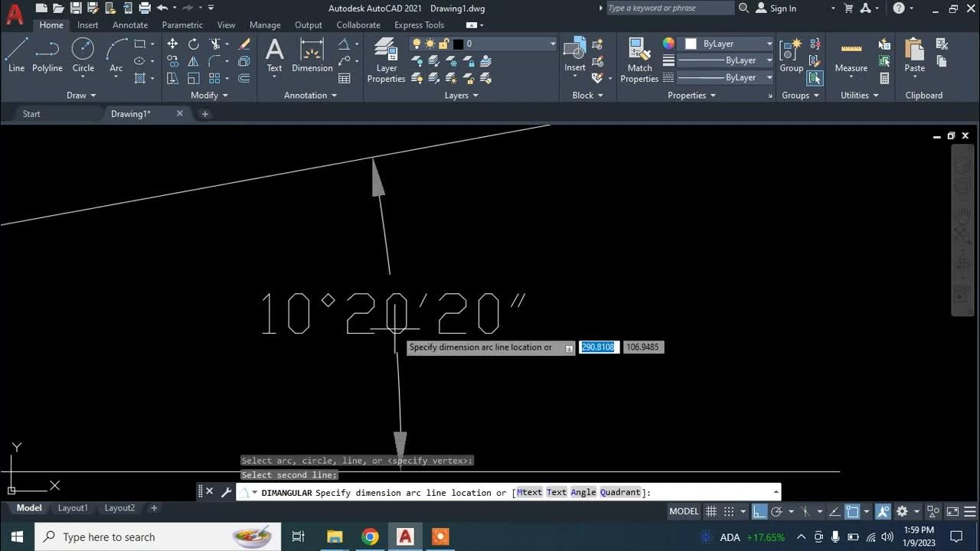Viewport: 980px width, 551px height.
Task: Click the Measure utility tool
Action: [851, 55]
